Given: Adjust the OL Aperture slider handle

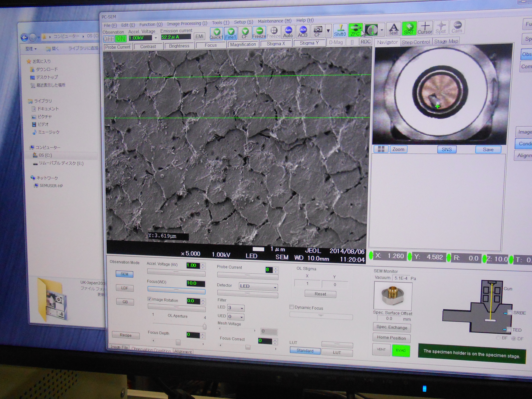Looking at the screenshot, I should coord(204,326).
